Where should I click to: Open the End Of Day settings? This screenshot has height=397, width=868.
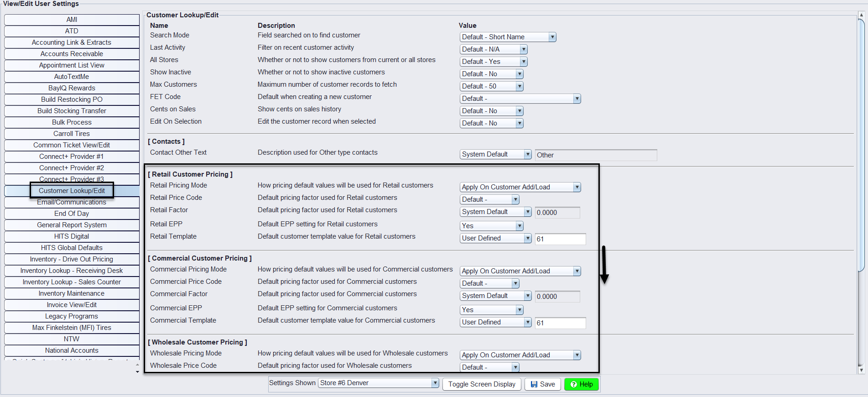(72, 214)
